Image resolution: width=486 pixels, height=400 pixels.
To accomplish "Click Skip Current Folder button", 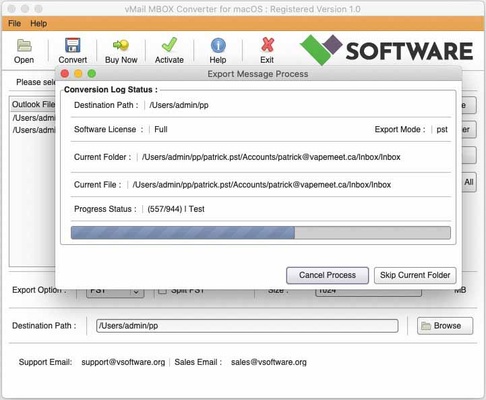I will point(415,275).
